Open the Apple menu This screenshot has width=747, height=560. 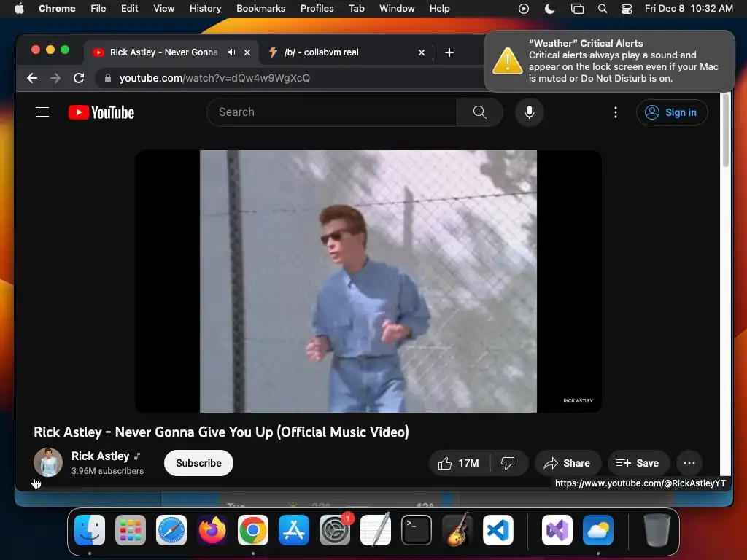[x=19, y=9]
